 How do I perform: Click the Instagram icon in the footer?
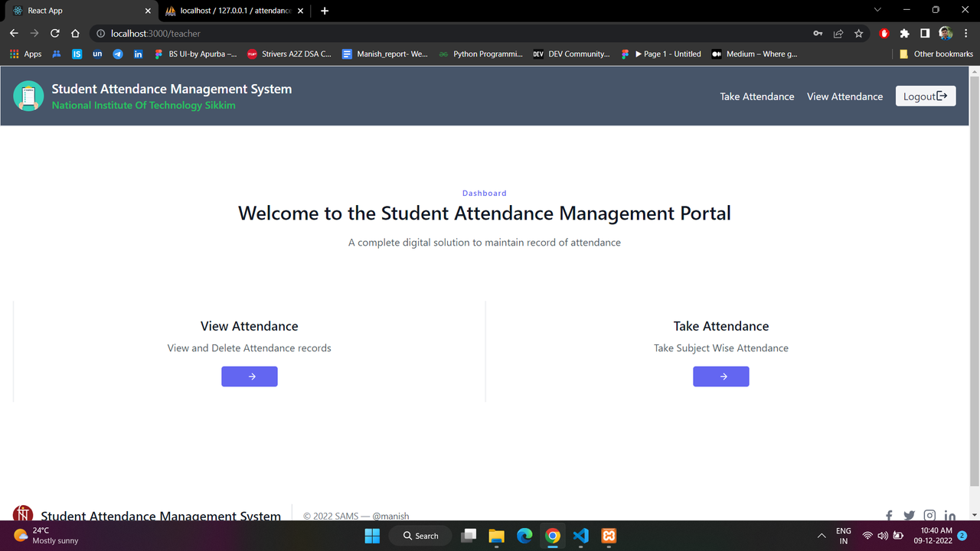[x=929, y=515]
